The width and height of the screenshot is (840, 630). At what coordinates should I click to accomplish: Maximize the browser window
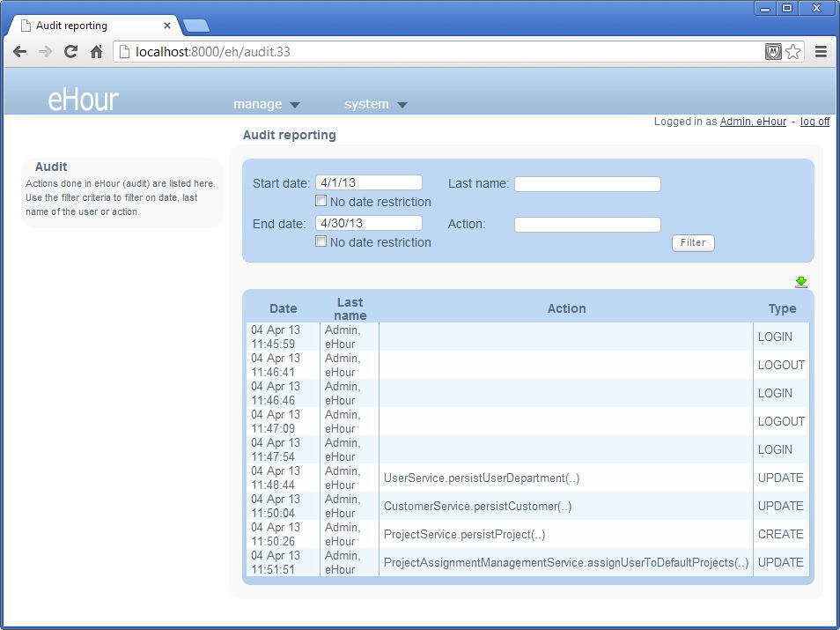[787, 8]
